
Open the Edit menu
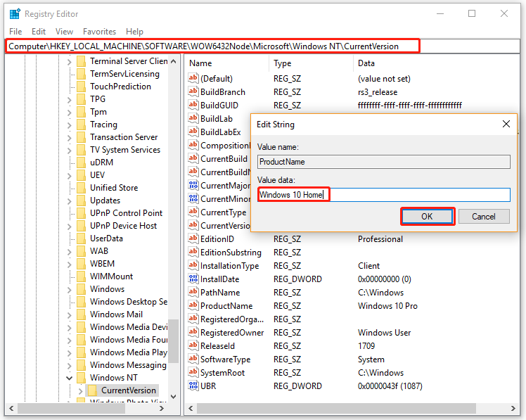(39, 32)
